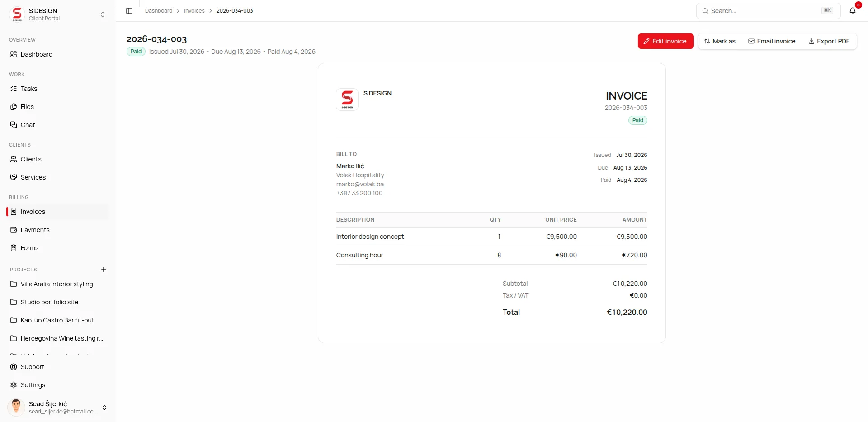
Task: Toggle the sidebar panel icon
Action: click(x=129, y=11)
